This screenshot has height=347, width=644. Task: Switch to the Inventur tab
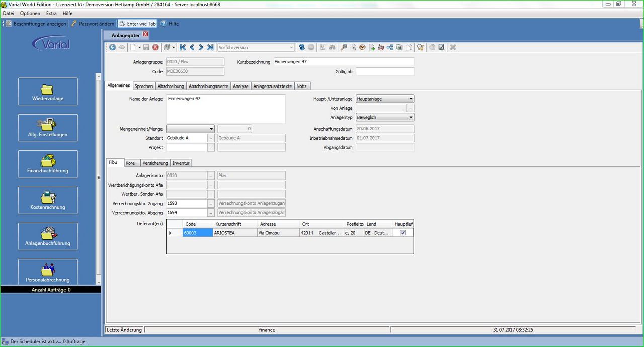pos(181,163)
